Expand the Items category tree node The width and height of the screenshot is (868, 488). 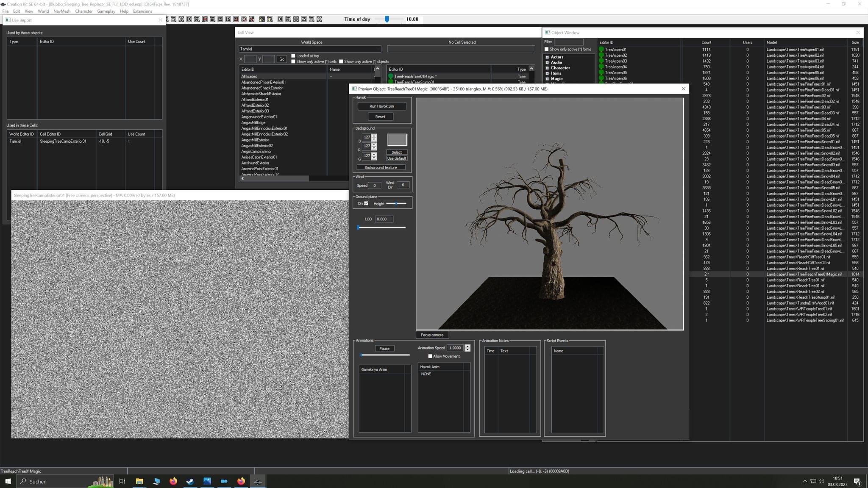click(x=547, y=73)
